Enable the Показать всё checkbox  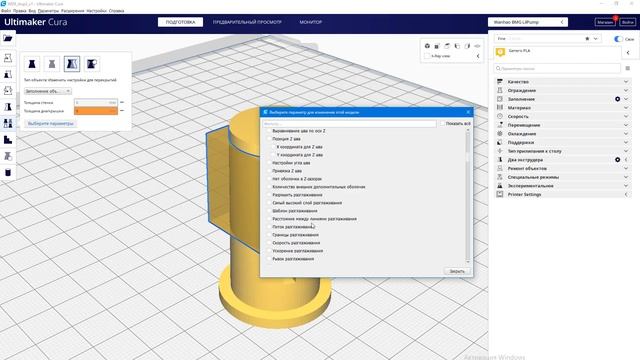(442, 123)
